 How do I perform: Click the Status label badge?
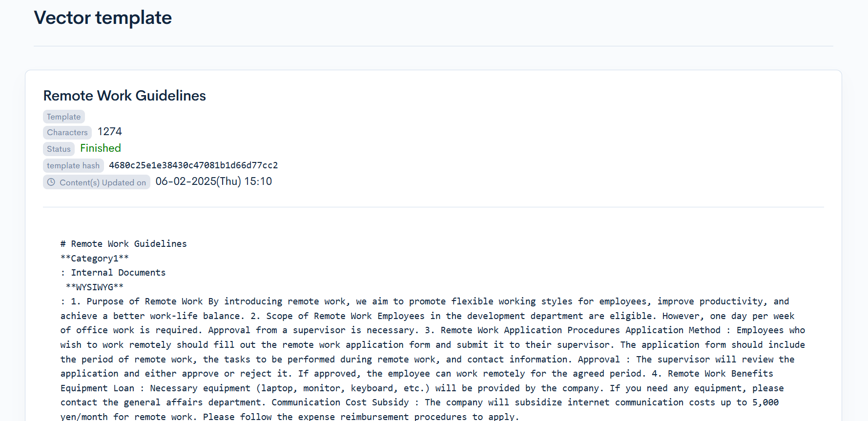pos(59,149)
